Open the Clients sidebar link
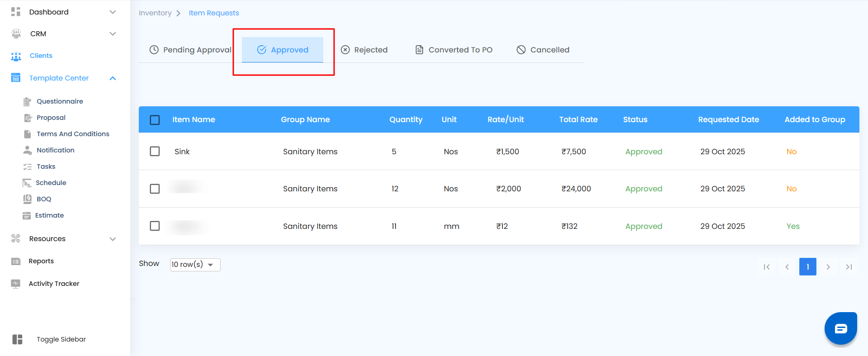 [41, 56]
